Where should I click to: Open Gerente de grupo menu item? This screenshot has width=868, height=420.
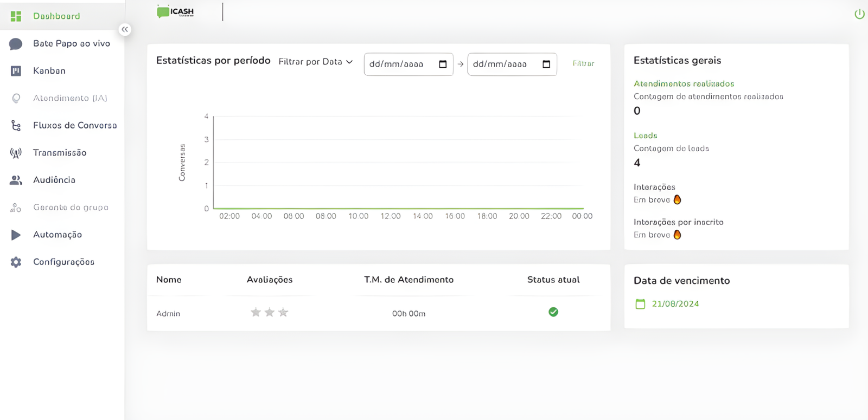pyautogui.click(x=71, y=208)
